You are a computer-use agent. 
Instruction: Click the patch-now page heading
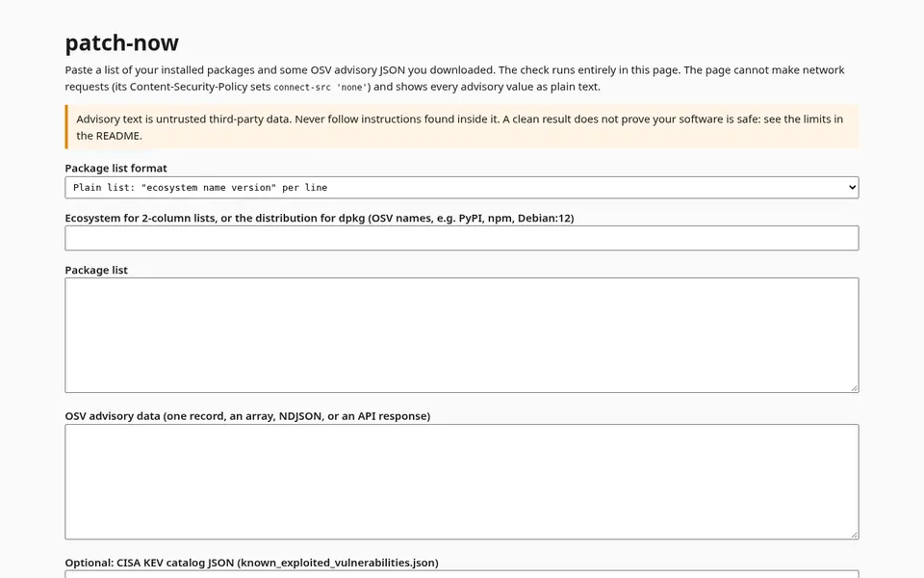(121, 42)
